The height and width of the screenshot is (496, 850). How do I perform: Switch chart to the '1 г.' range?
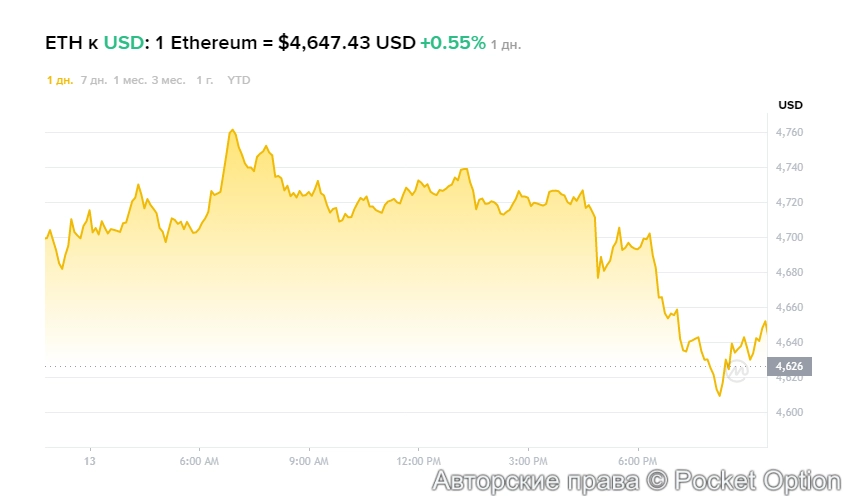[x=205, y=80]
